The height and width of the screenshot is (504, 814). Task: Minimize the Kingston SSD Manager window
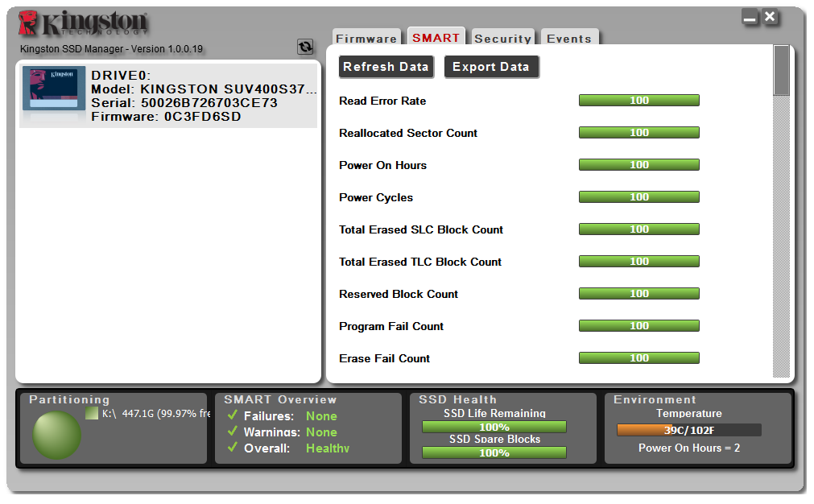[x=750, y=17]
